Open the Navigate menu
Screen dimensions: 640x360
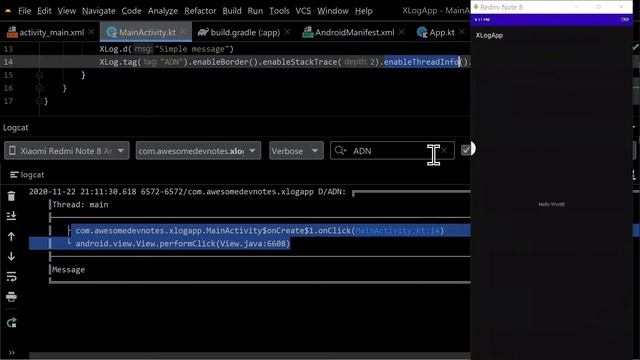click(98, 11)
